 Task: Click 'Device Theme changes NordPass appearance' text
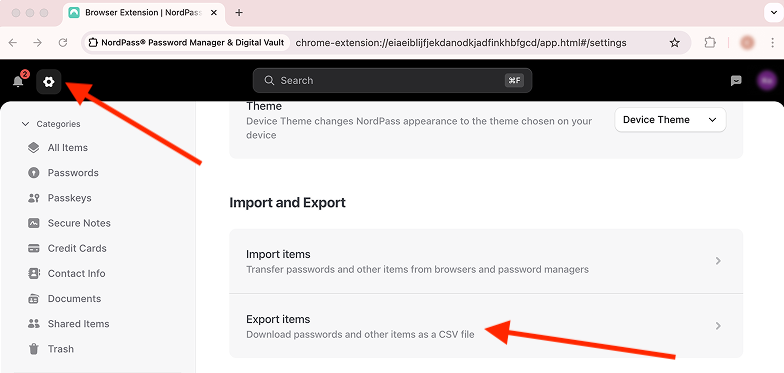(x=419, y=128)
